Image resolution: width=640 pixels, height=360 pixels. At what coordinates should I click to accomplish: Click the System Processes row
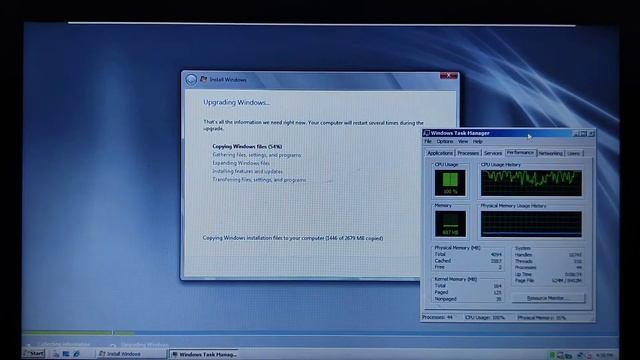(548, 268)
